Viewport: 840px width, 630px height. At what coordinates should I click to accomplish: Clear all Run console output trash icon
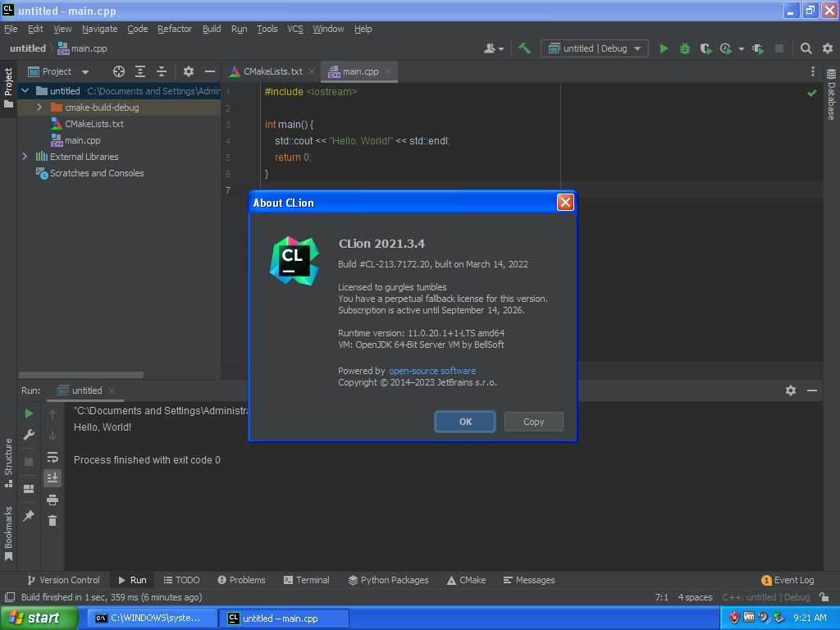(52, 520)
